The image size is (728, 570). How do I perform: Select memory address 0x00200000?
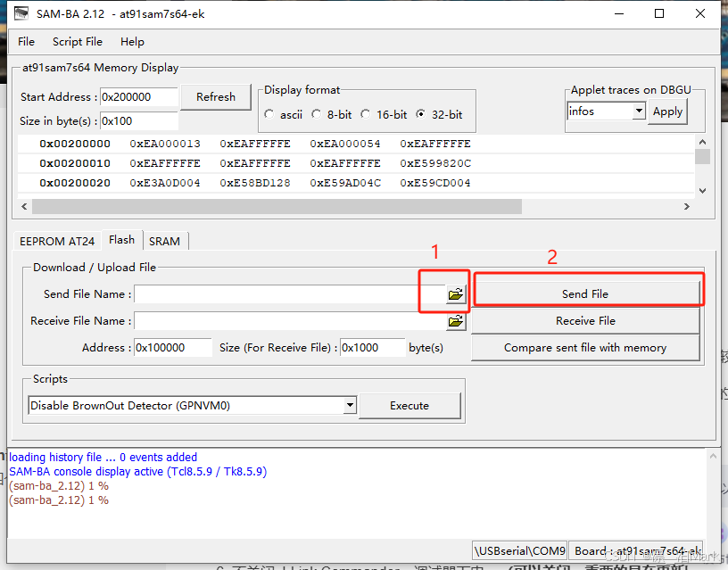pos(75,144)
